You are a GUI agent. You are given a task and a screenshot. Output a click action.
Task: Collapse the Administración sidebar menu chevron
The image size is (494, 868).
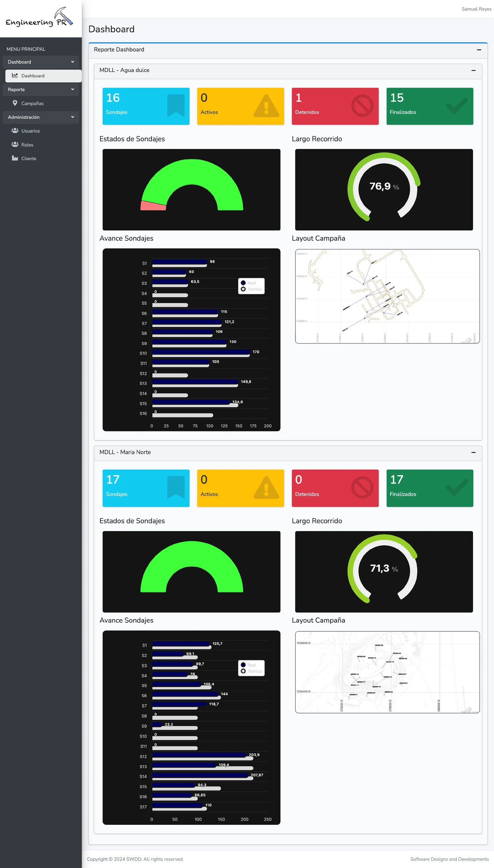[73, 117]
